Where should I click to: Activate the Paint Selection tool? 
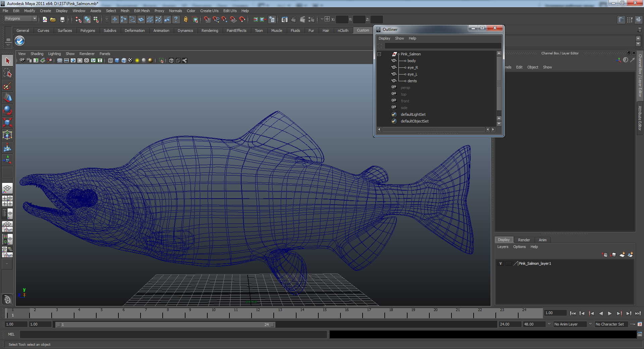pyautogui.click(x=7, y=86)
